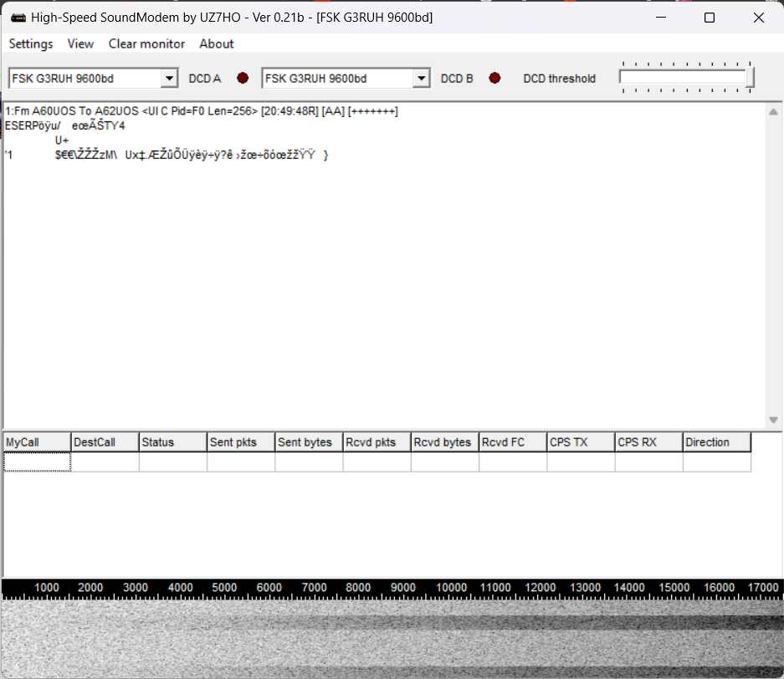The width and height of the screenshot is (784, 679).
Task: Close the SoundModem window
Action: tap(759, 18)
